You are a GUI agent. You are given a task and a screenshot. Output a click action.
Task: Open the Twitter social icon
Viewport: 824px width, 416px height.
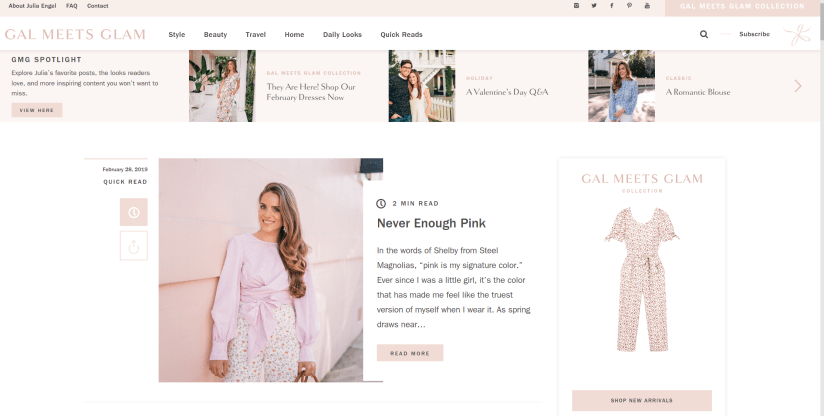[x=594, y=6]
